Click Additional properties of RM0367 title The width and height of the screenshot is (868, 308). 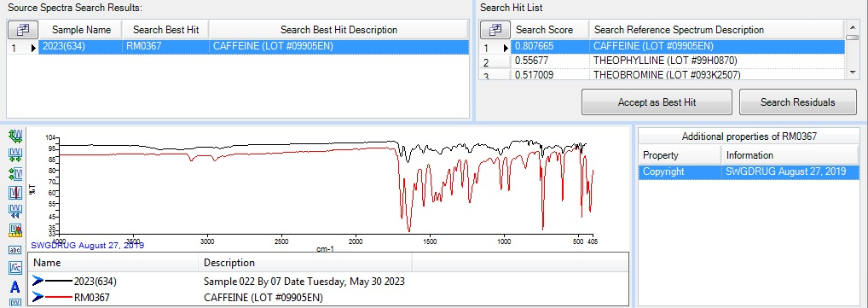(x=749, y=137)
